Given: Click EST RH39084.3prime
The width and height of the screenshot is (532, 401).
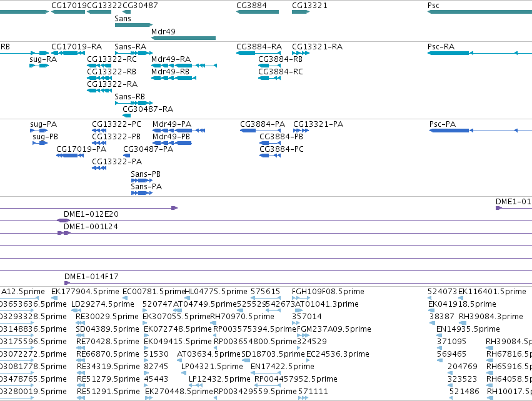Looking at the screenshot, I should (491, 317).
